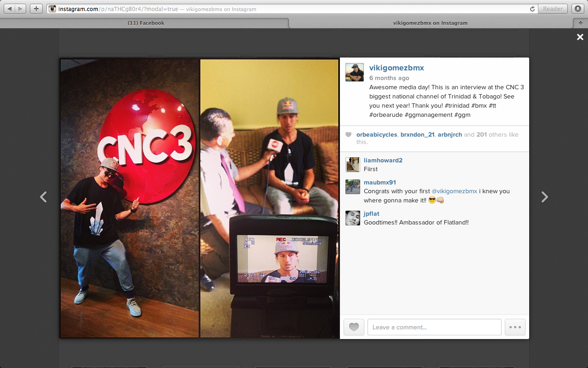This screenshot has height=368, width=588.
Task: Switch to the (11) Facebook tab
Action: tap(146, 23)
